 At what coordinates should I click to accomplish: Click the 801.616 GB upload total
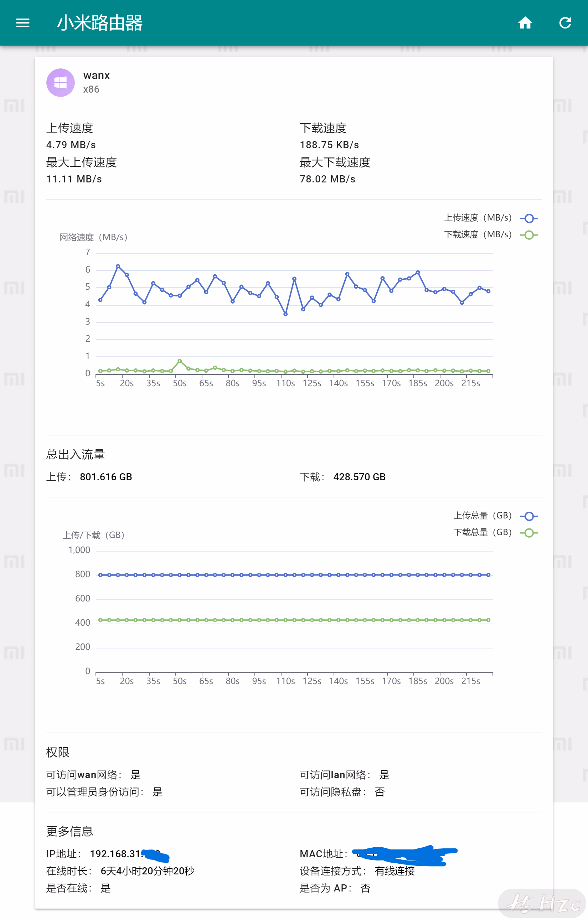coord(106,477)
